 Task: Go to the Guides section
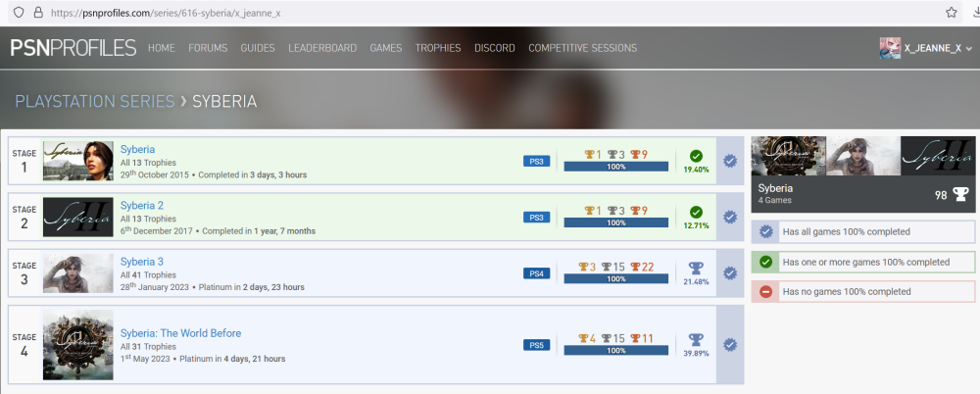point(258,48)
